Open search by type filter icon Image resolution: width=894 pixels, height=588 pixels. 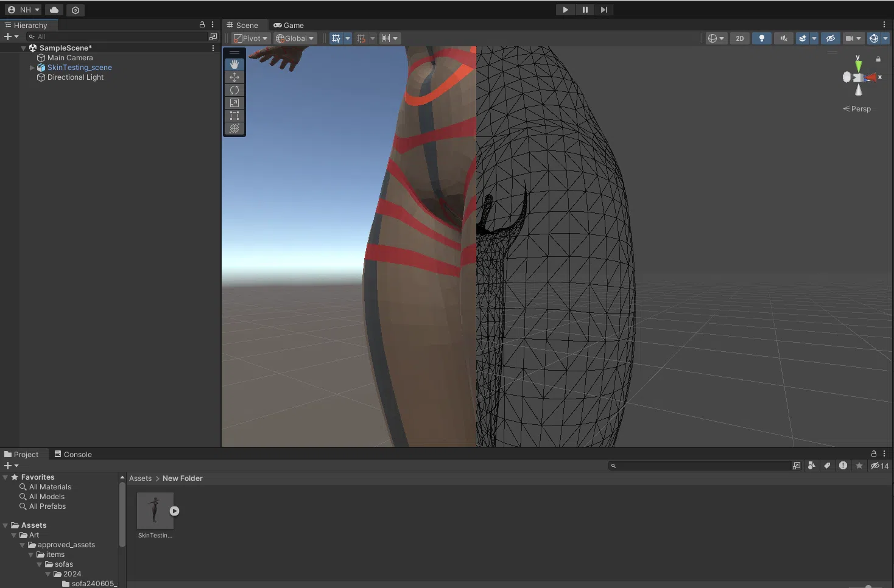[x=811, y=466]
